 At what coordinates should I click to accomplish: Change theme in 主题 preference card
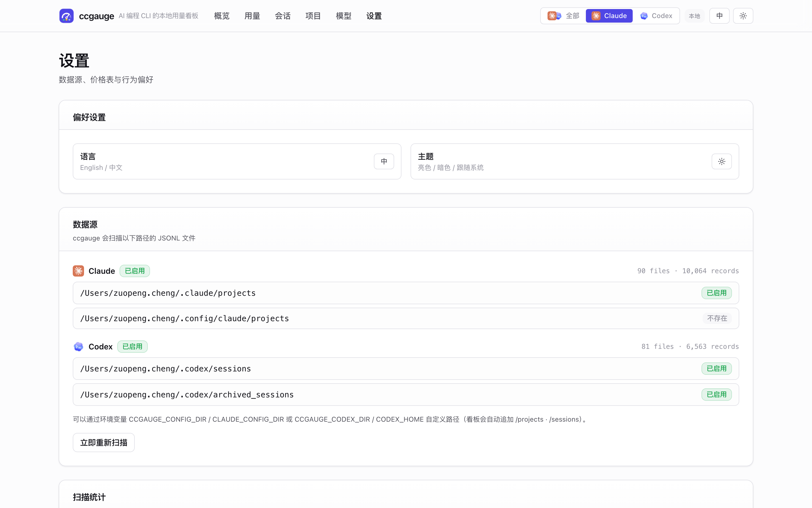point(721,161)
